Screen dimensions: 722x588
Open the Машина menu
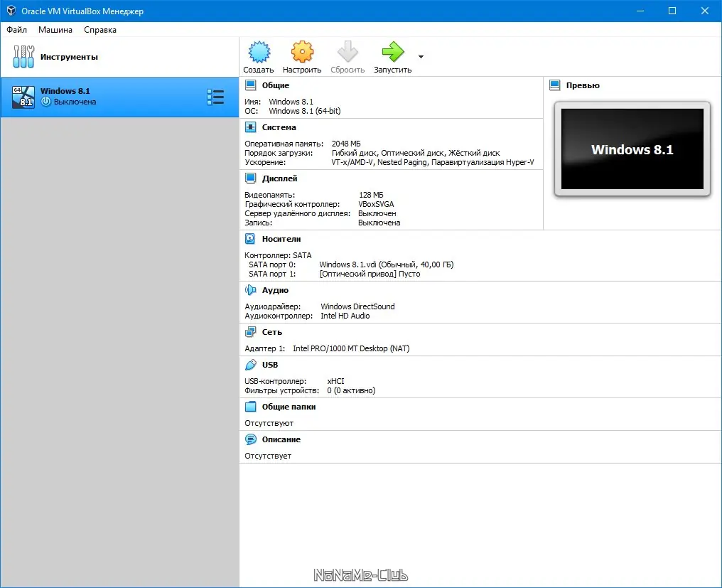(x=55, y=29)
